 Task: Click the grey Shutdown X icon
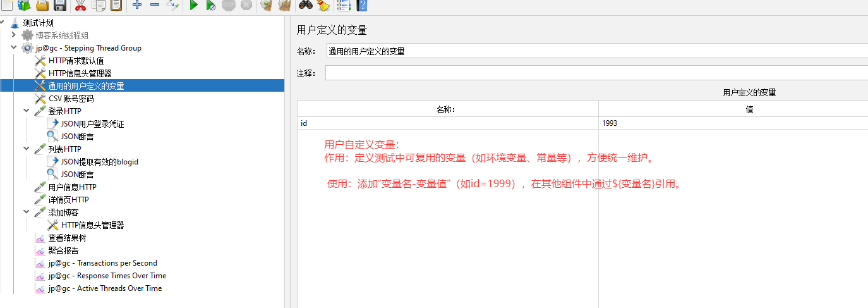pos(246,6)
